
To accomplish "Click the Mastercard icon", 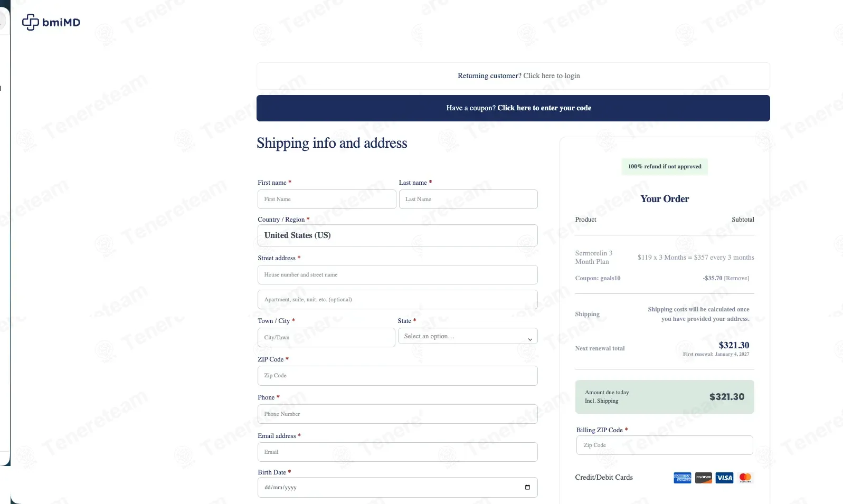I will [x=745, y=478].
